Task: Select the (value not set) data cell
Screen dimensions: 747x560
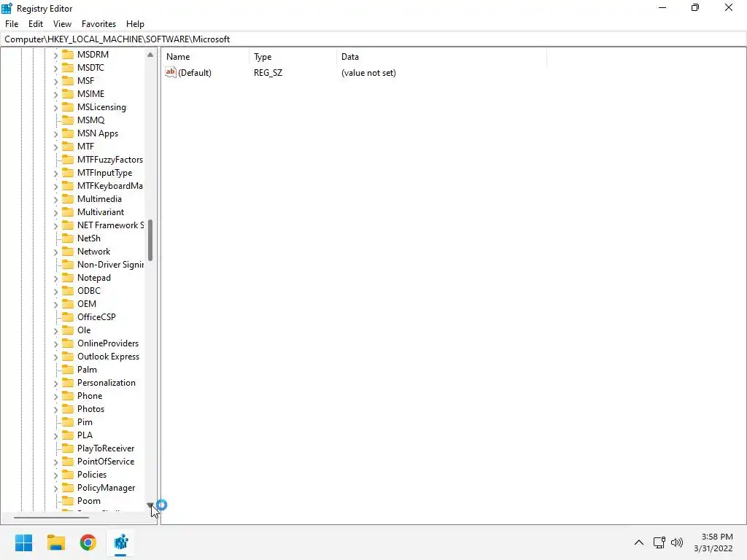Action: point(368,73)
